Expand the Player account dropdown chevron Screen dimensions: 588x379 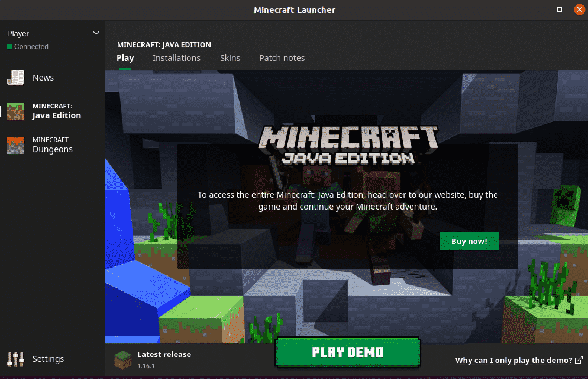pos(96,33)
